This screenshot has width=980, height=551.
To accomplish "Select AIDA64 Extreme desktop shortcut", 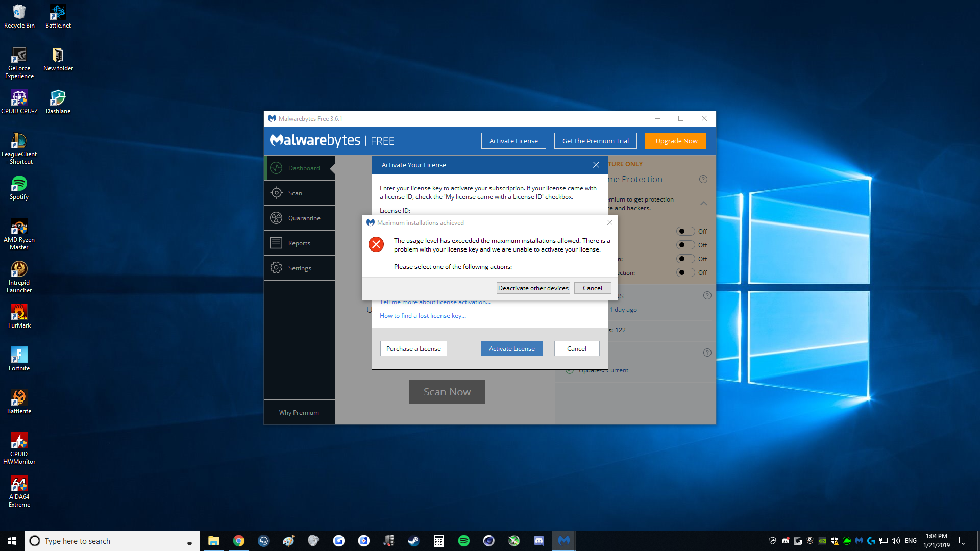I will tap(19, 491).
